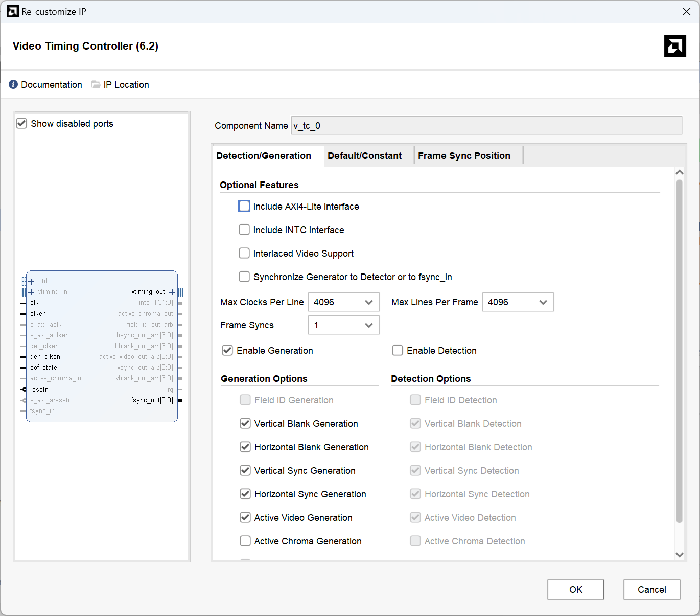
Task: Click the vblank_out_arb[3:0] port label
Action: point(145,378)
